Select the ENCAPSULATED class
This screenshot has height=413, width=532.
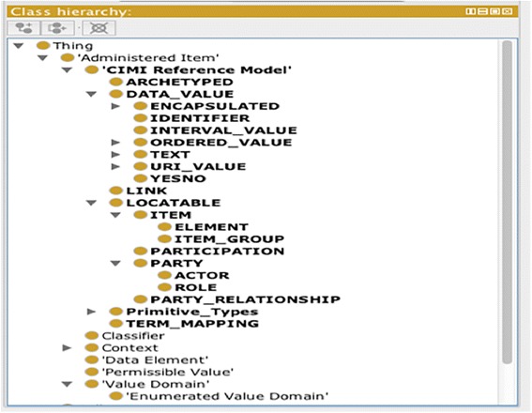pos(215,106)
